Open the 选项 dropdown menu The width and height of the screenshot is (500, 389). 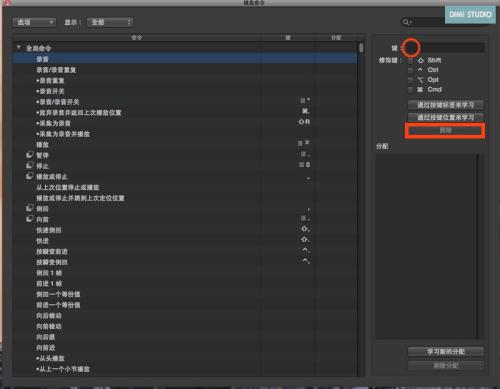34,22
